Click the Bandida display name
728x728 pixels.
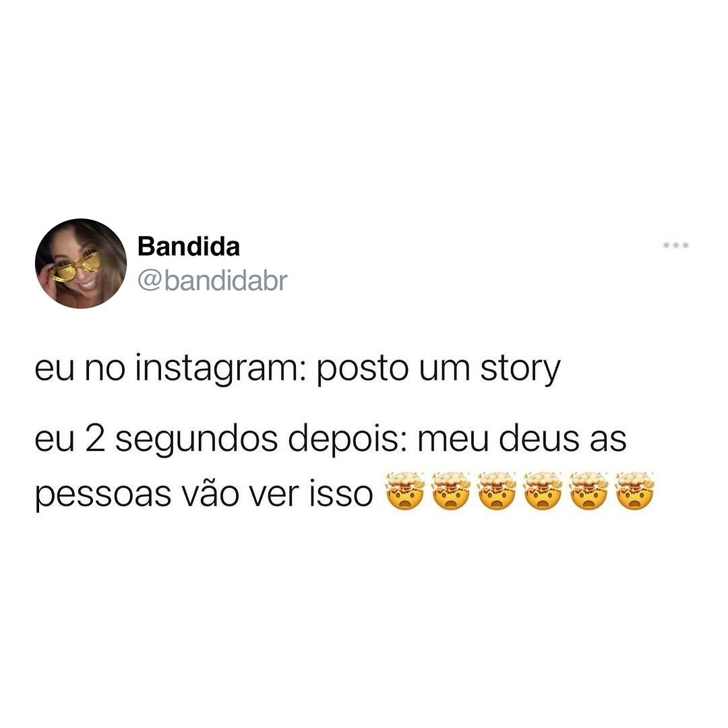pyautogui.click(x=189, y=247)
